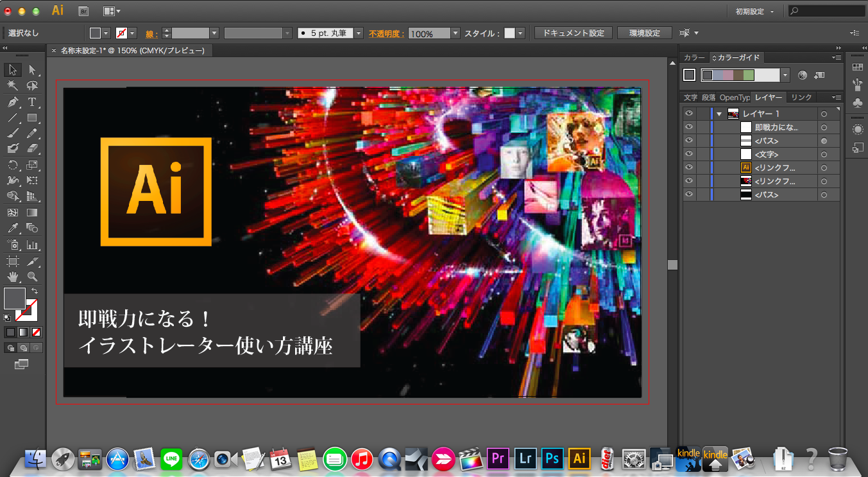The image size is (868, 477).
Task: Activate the Artboard tool
Action: (13, 261)
